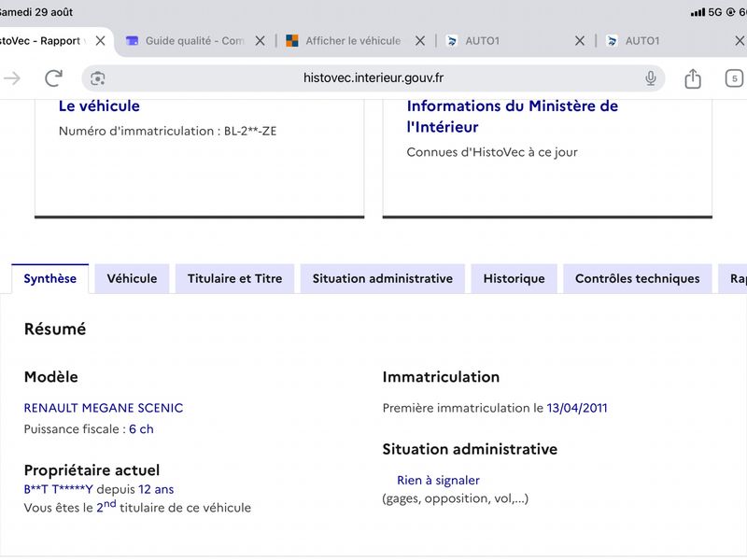Click Informations du Ministère de l'Intérieur heading
The height and width of the screenshot is (560, 747).
512,116
